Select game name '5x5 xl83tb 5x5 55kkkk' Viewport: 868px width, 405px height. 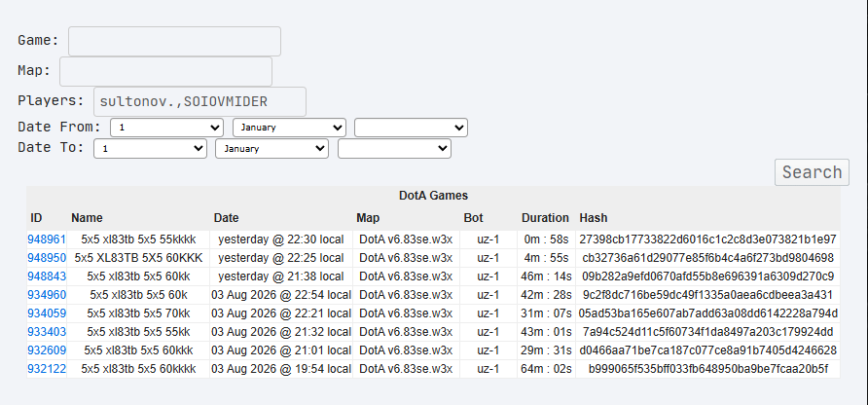coord(138,239)
